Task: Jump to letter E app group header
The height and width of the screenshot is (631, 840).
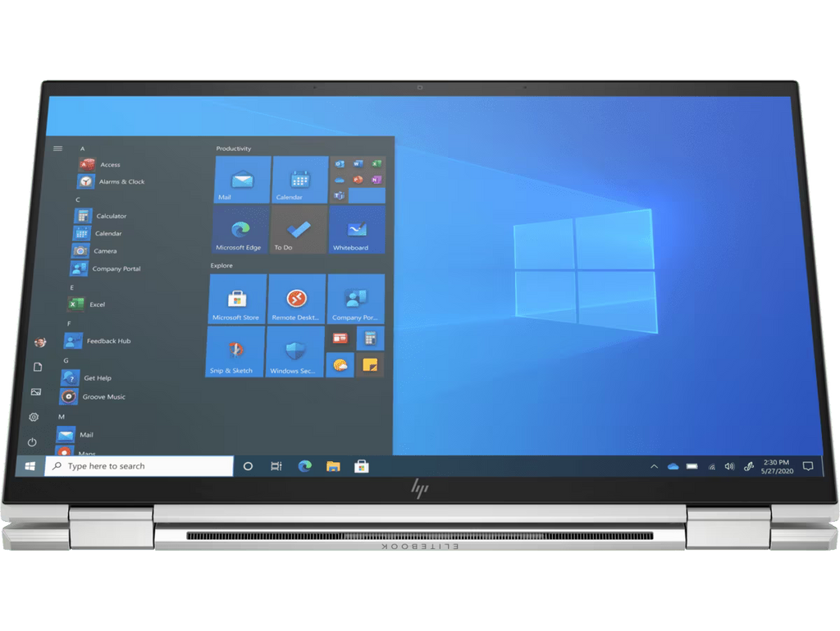Action: click(x=72, y=288)
